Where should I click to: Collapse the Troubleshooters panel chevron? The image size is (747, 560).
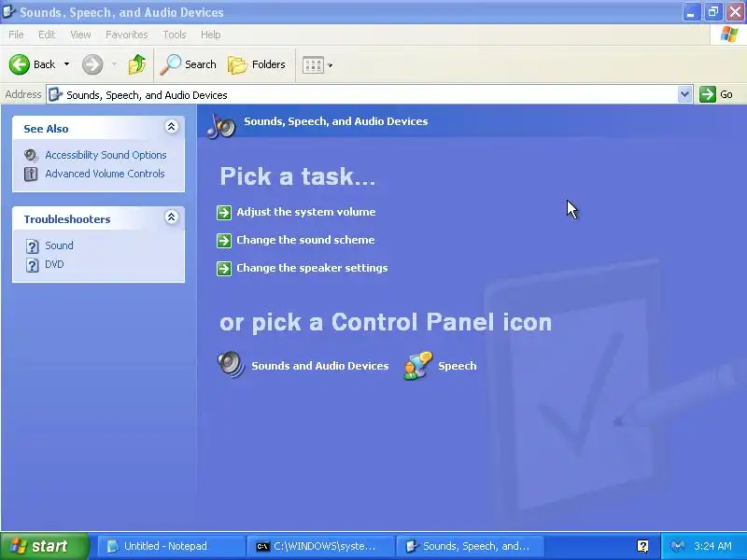172,217
